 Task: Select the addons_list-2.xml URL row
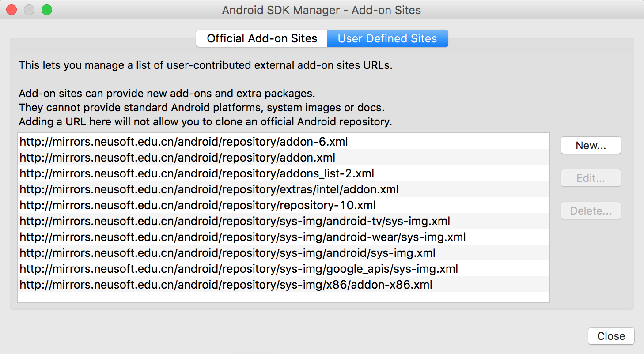[284, 173]
